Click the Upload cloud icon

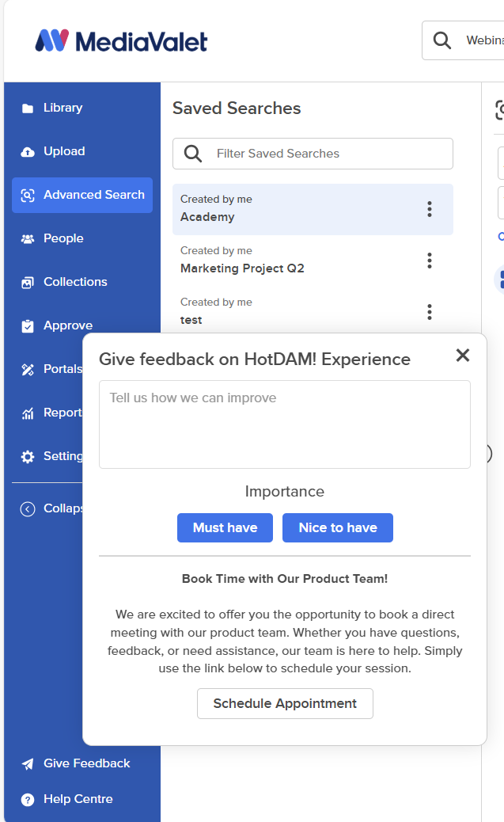(x=27, y=151)
